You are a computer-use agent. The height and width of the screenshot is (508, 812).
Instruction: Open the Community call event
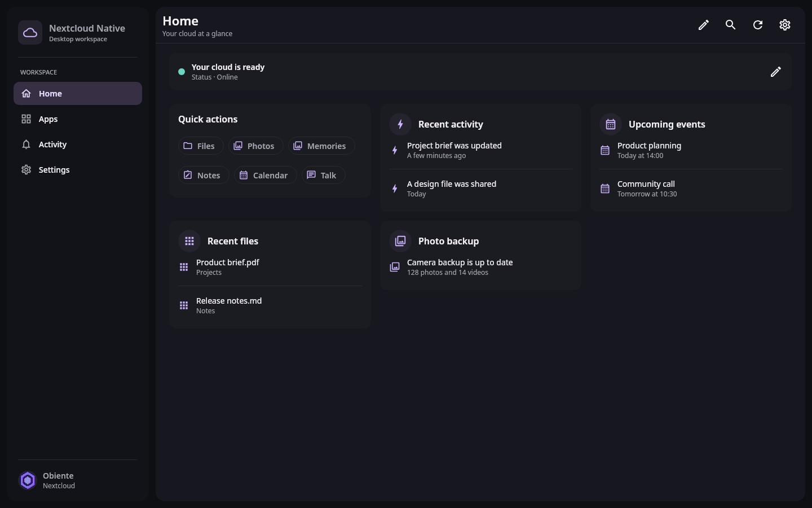(691, 189)
